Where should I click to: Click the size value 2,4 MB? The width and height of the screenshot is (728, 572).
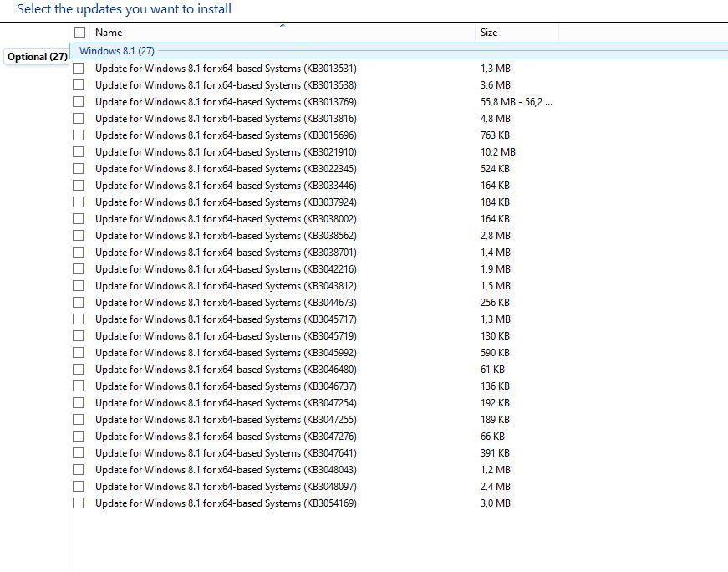(x=496, y=487)
